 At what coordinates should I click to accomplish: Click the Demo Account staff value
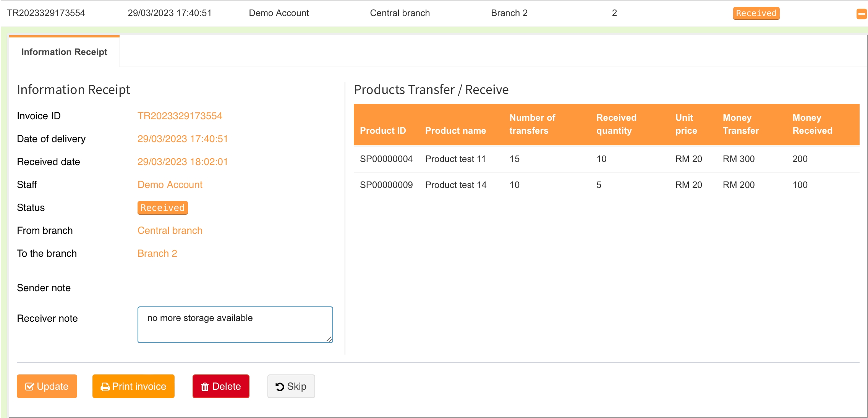click(x=170, y=185)
